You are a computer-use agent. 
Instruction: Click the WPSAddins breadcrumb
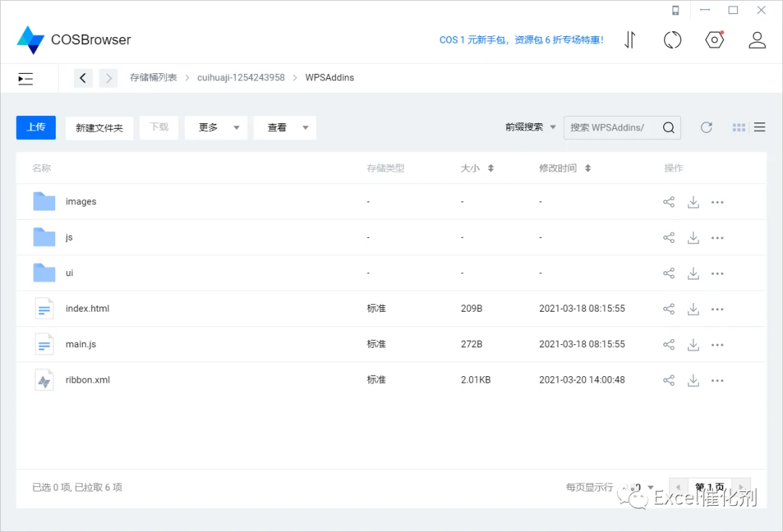pyautogui.click(x=330, y=78)
